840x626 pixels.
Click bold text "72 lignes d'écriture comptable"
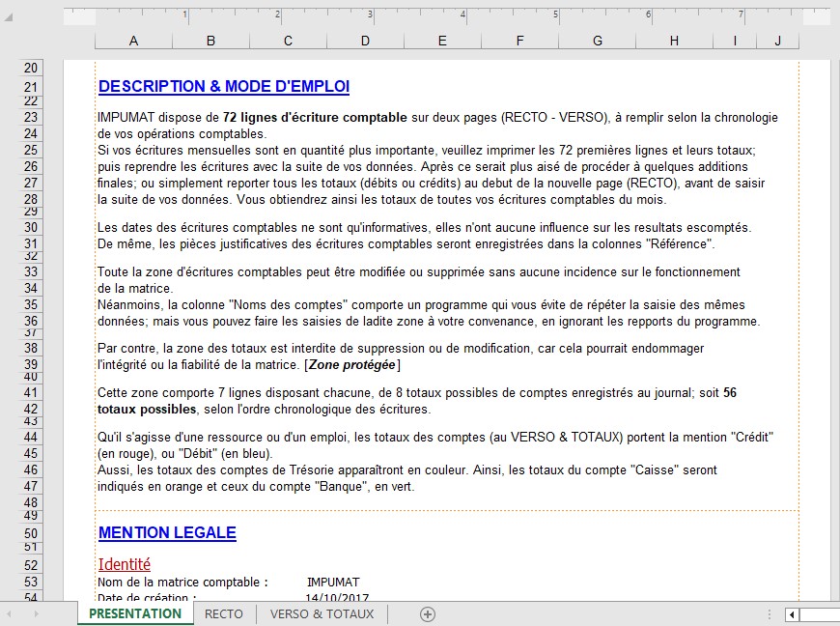[315, 118]
